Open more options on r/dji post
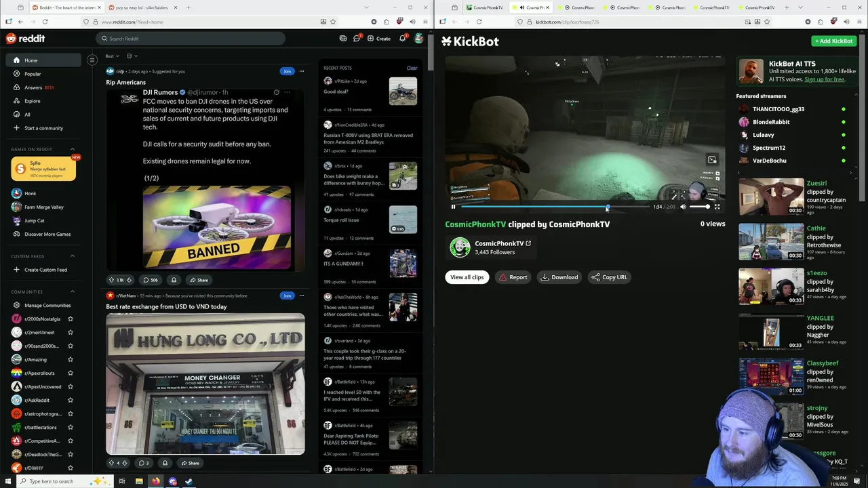Viewport: 868px width, 488px height. coord(302,71)
